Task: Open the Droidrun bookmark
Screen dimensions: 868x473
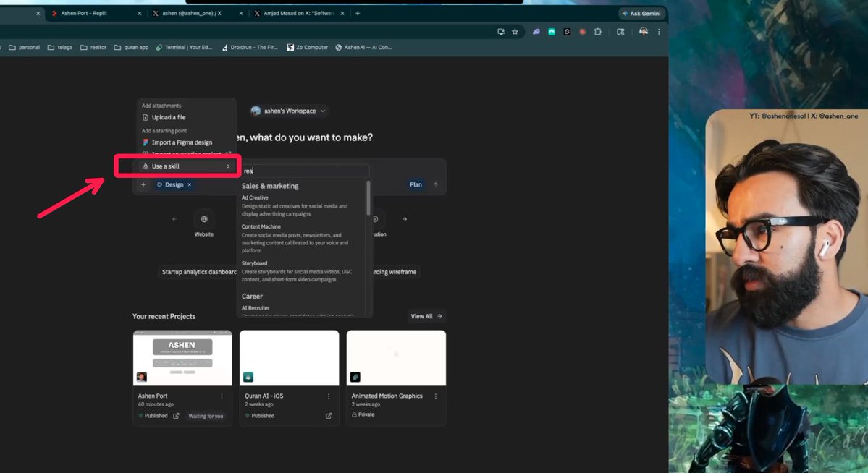Action: pos(250,48)
